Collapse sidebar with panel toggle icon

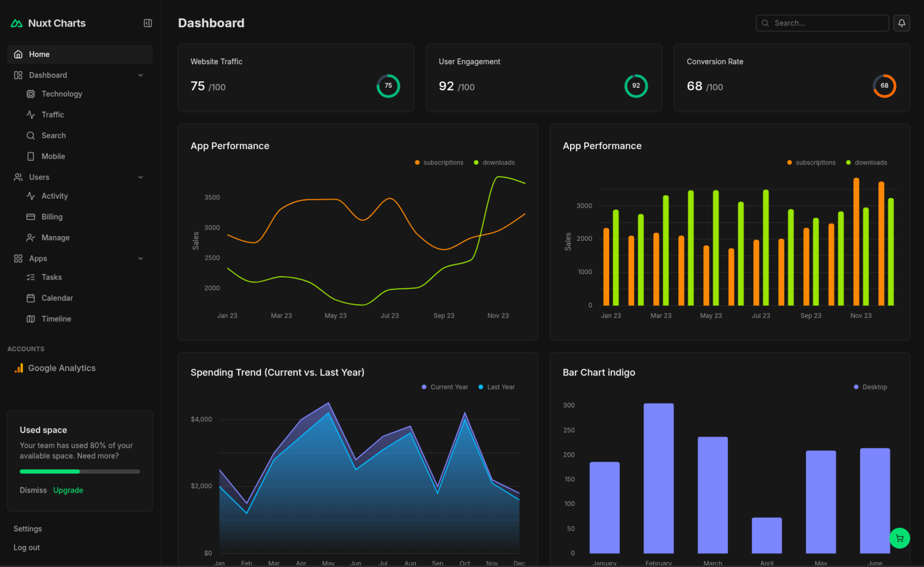(x=148, y=23)
